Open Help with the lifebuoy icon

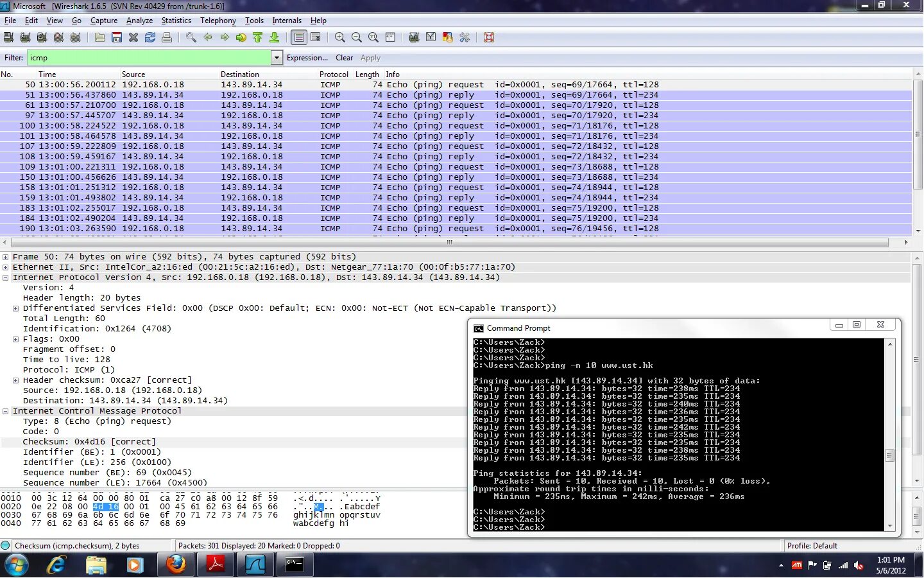coord(489,37)
